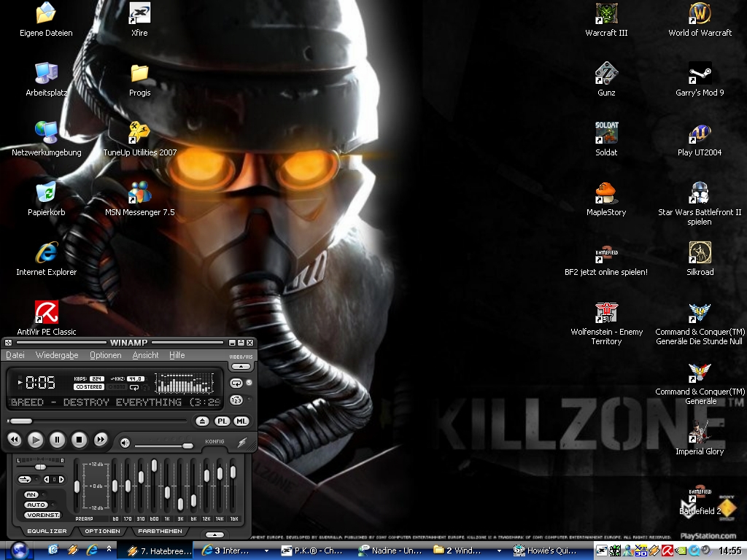Select the Star Wars Battlefront II icon

[x=700, y=204]
